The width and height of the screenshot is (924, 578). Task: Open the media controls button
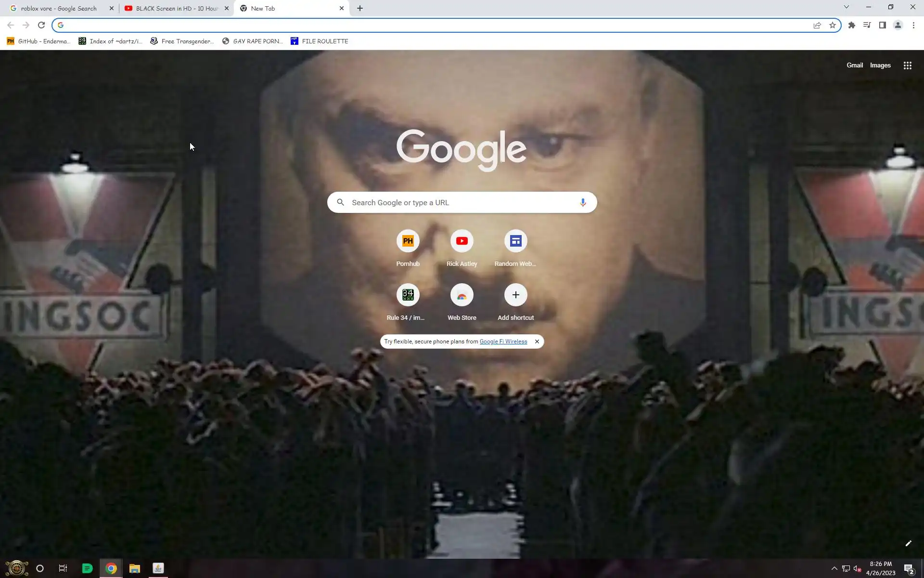pyautogui.click(x=867, y=25)
